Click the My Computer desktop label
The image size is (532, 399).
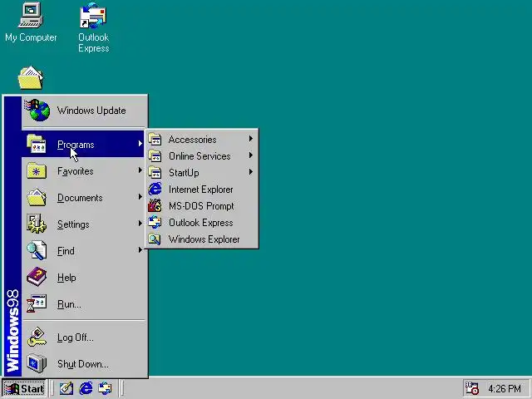(x=31, y=37)
